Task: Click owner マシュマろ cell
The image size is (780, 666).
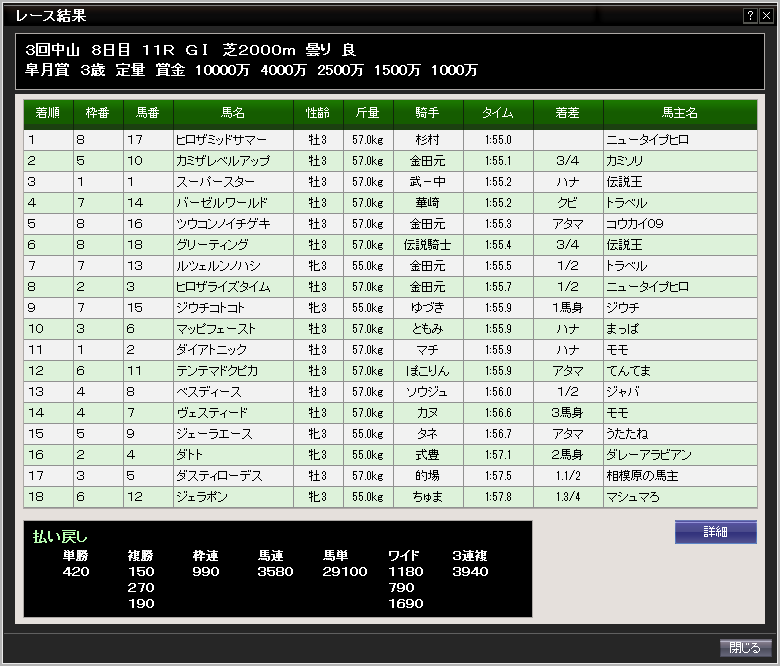Action: [x=680, y=496]
